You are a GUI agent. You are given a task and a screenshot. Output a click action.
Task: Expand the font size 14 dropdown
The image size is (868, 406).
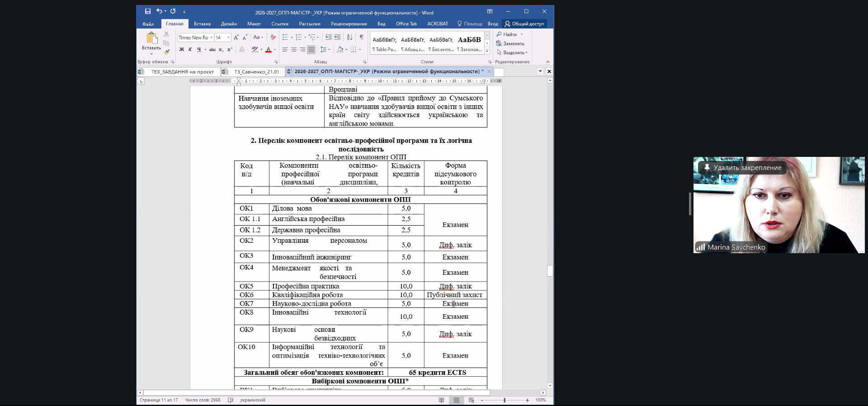pos(228,38)
